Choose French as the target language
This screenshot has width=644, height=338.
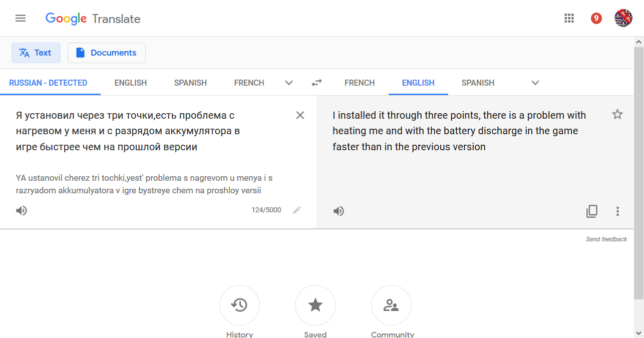pos(360,83)
